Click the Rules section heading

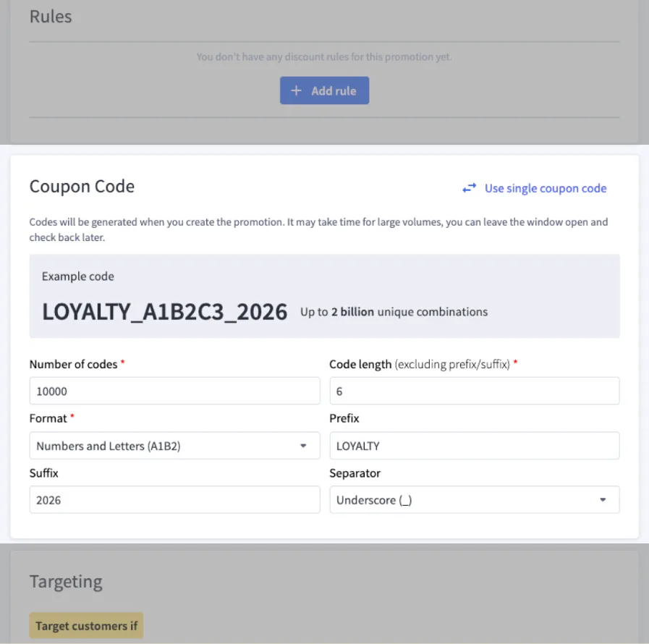point(51,16)
